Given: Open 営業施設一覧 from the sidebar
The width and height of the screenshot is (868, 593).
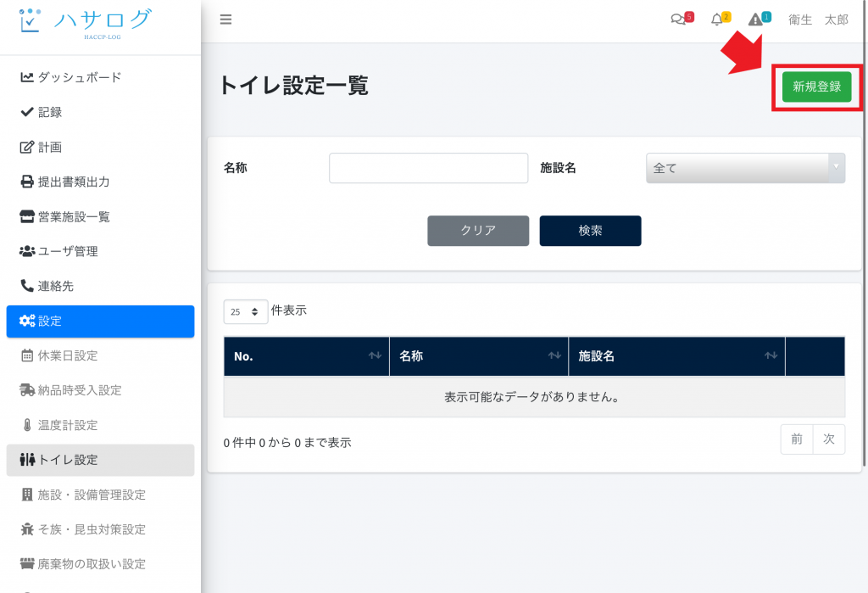Looking at the screenshot, I should tap(100, 216).
